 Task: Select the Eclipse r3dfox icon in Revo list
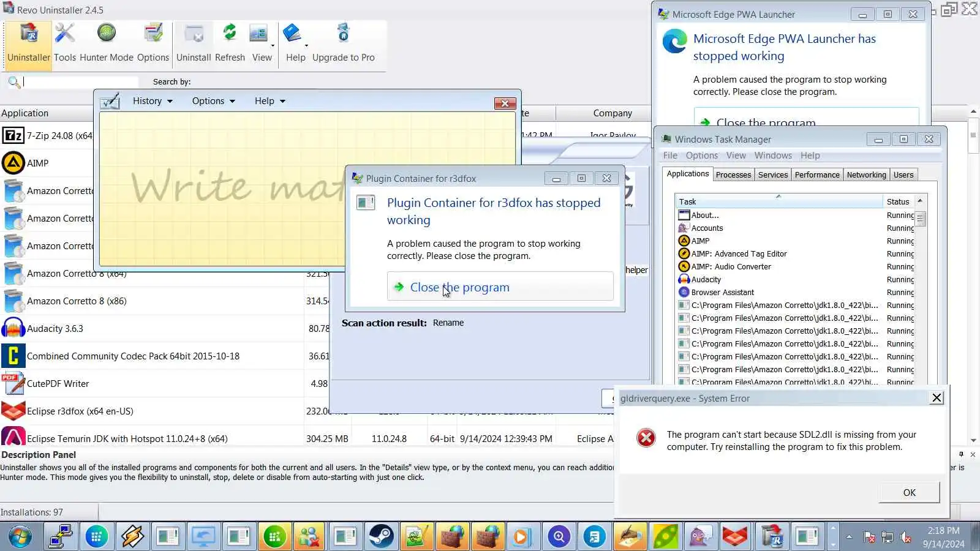pyautogui.click(x=13, y=411)
